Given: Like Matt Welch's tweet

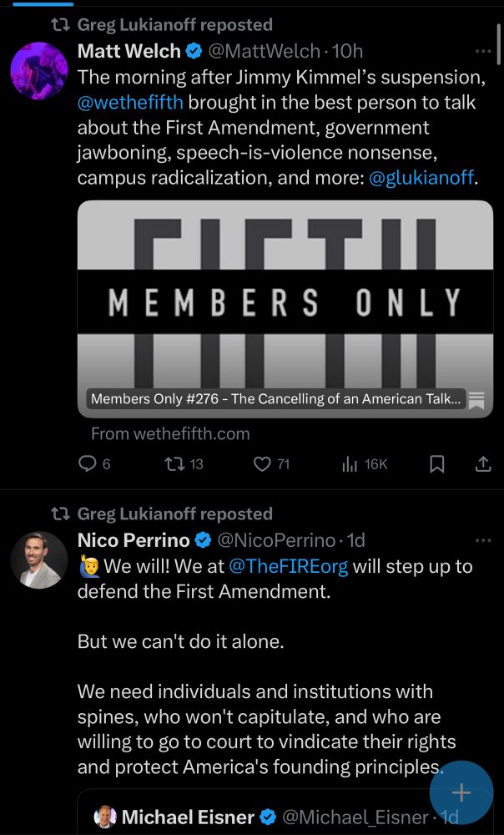Looking at the screenshot, I should [260, 463].
